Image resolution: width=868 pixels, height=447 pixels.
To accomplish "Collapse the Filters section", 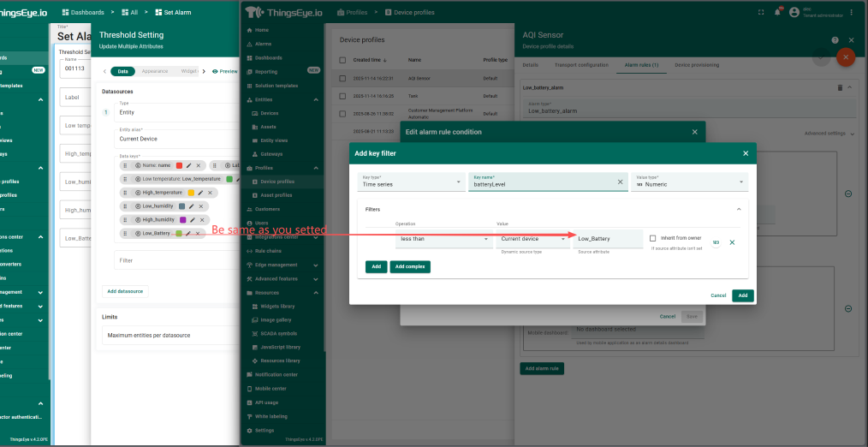I will coord(737,209).
